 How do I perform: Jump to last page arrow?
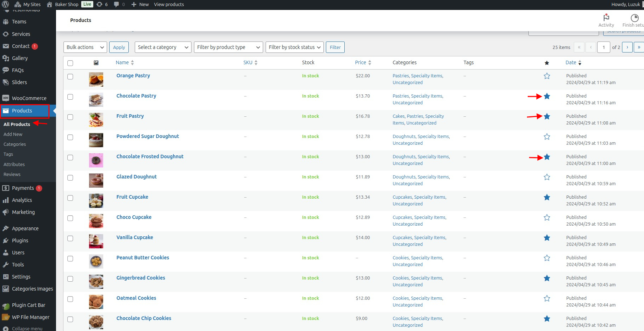coord(639,47)
